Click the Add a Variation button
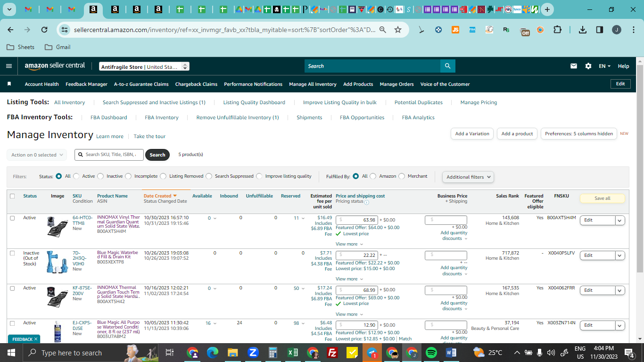This screenshot has width=644, height=362. [472, 134]
